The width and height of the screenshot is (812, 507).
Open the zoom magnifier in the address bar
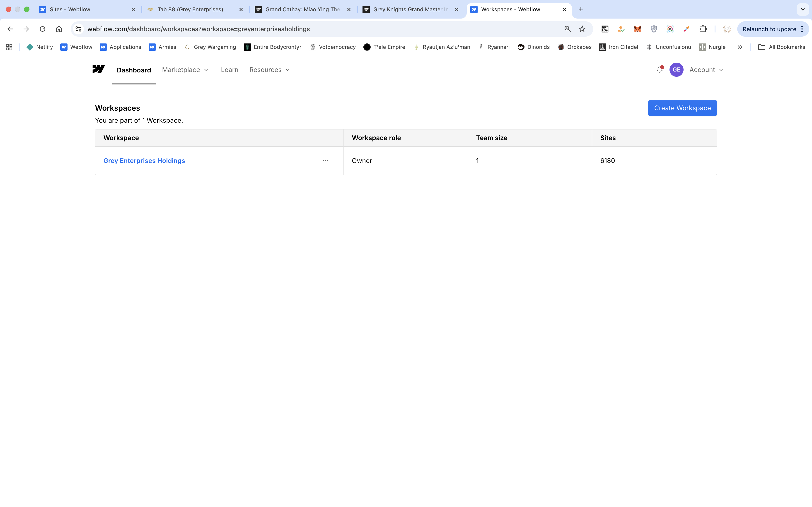tap(567, 29)
